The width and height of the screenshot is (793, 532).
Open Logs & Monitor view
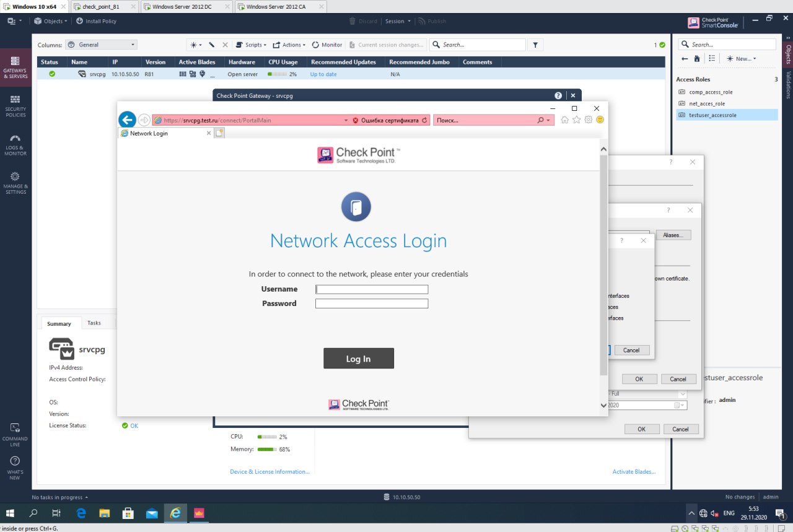coord(15,145)
